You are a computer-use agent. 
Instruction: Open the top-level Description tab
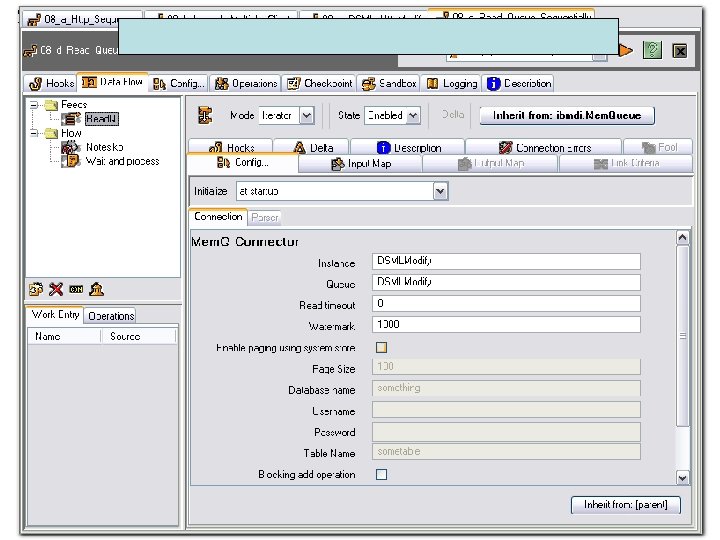[518, 83]
